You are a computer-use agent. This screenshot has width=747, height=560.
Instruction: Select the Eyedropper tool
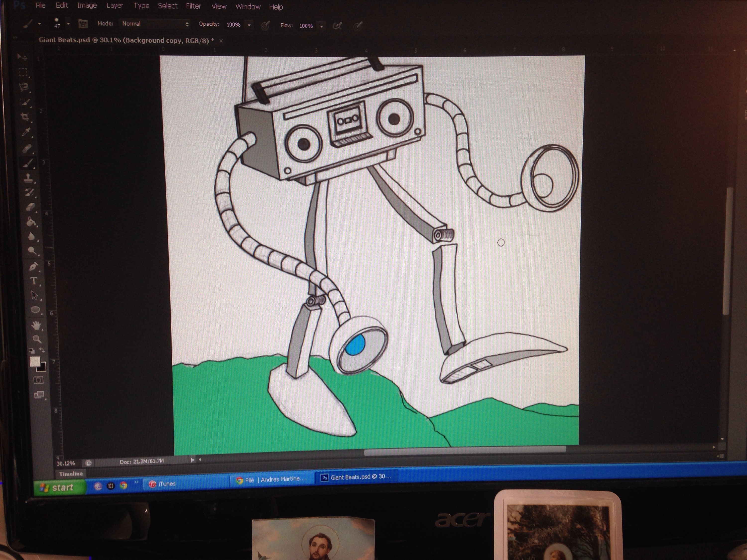[x=26, y=132]
